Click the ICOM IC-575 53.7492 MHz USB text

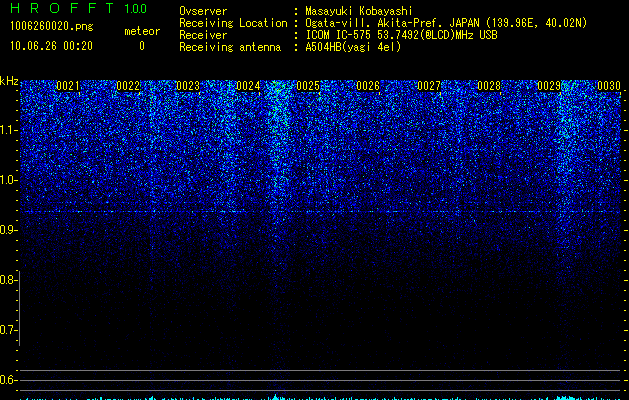pos(402,35)
